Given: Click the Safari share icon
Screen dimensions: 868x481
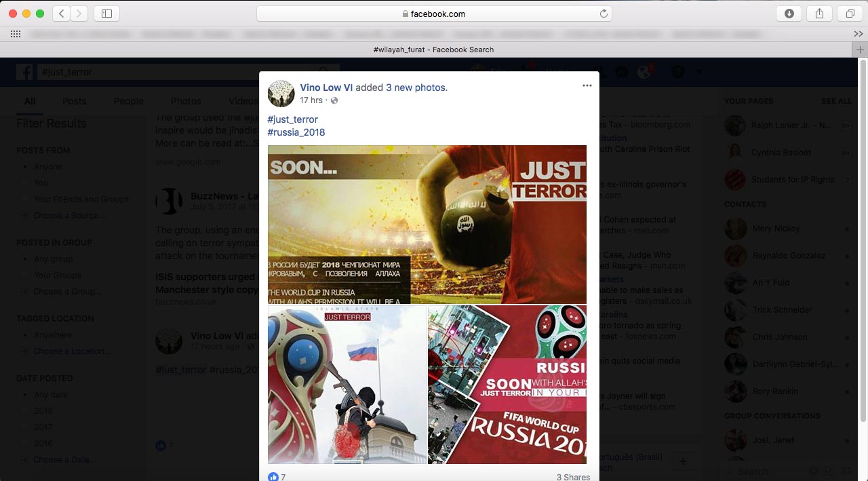Looking at the screenshot, I should tap(819, 14).
